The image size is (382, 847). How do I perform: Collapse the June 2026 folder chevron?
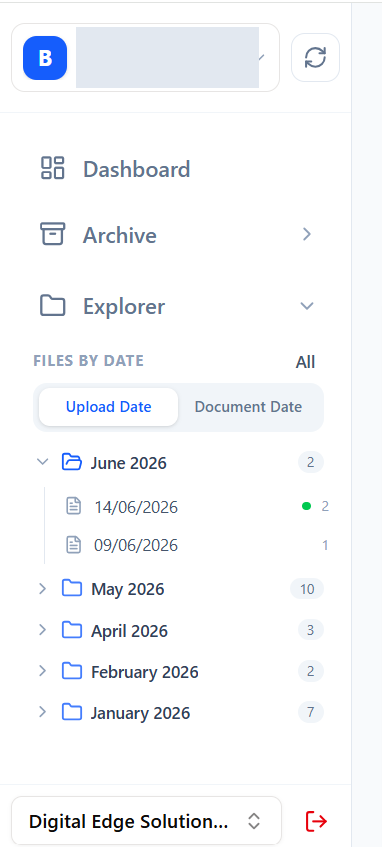pyautogui.click(x=43, y=462)
